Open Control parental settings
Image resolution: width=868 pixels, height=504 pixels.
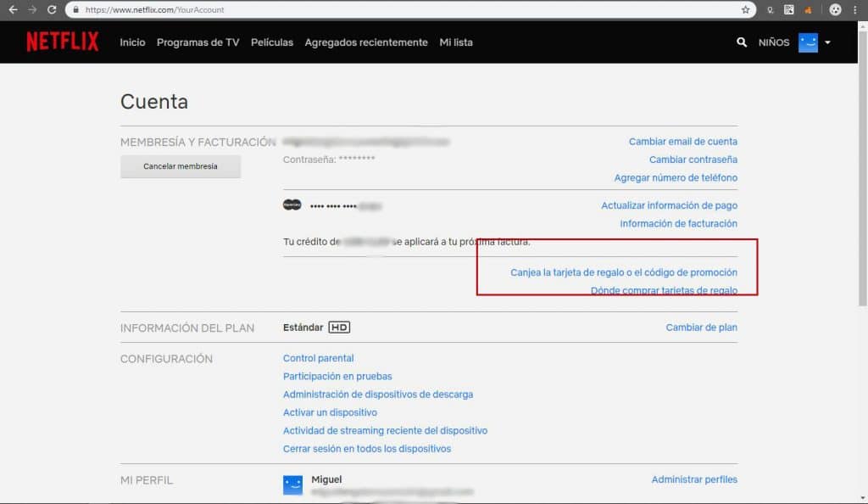coord(319,358)
